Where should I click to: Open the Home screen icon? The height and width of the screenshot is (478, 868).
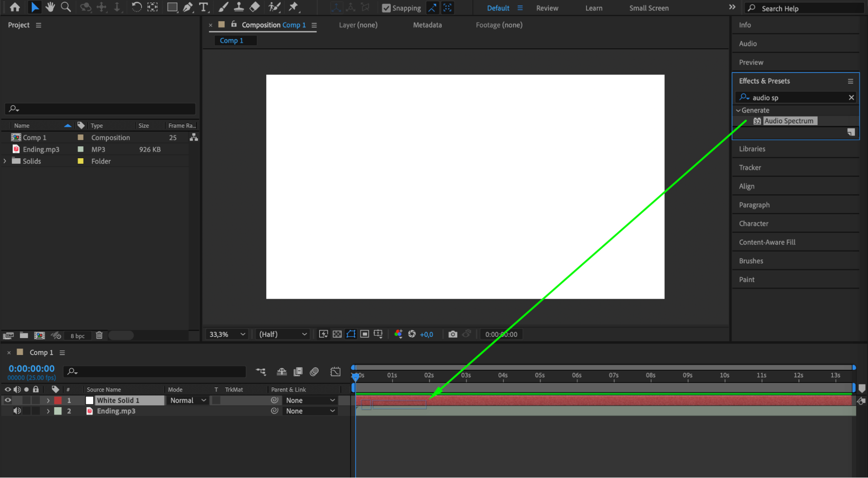coord(15,7)
